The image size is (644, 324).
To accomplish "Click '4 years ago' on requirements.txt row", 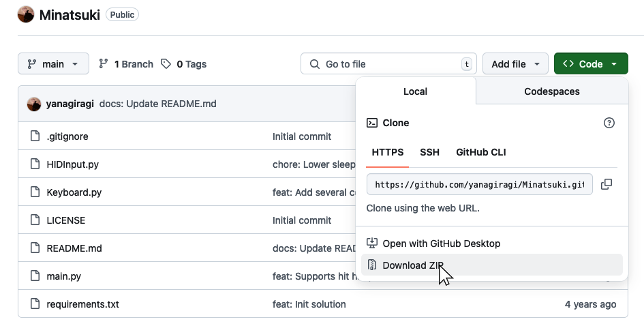I will click(x=590, y=304).
